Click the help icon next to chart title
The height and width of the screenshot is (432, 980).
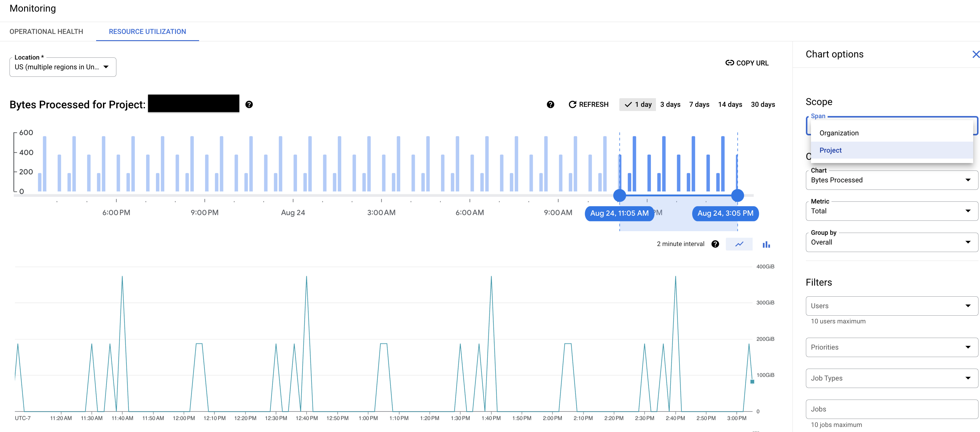250,104
